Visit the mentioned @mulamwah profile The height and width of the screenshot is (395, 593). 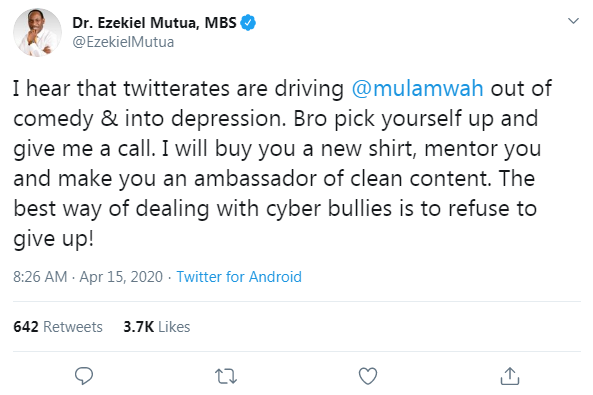point(417,89)
